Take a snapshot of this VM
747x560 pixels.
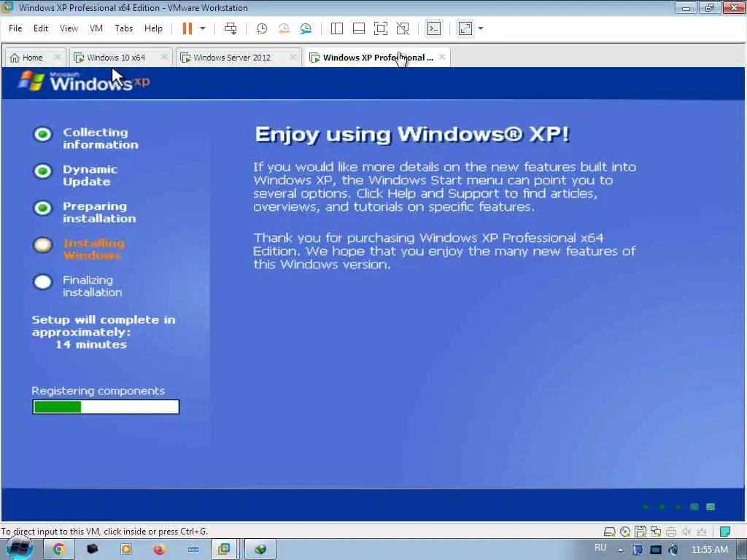click(x=262, y=28)
